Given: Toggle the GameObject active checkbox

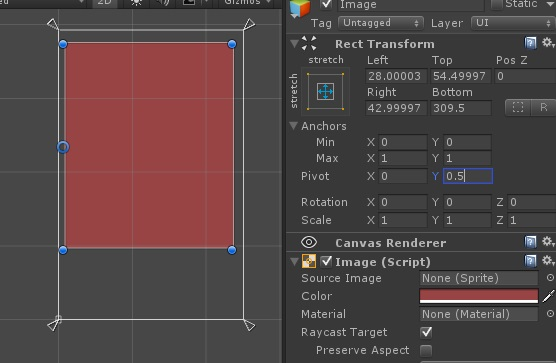Looking at the screenshot, I should (326, 4).
